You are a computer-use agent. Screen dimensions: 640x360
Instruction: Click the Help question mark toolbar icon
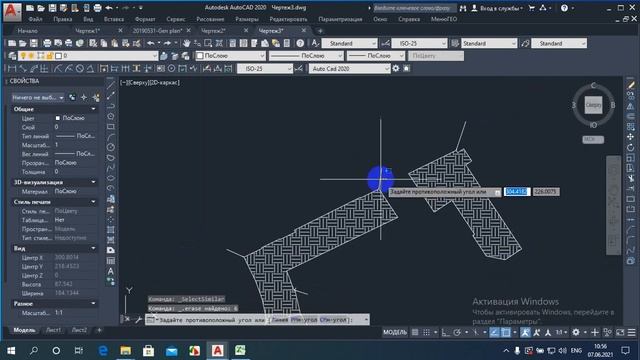tap(300, 43)
